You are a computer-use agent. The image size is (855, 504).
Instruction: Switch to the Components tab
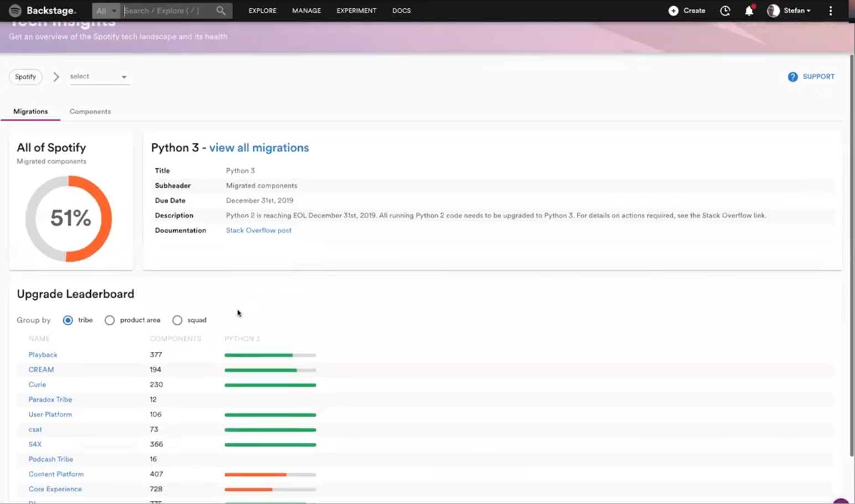[90, 111]
